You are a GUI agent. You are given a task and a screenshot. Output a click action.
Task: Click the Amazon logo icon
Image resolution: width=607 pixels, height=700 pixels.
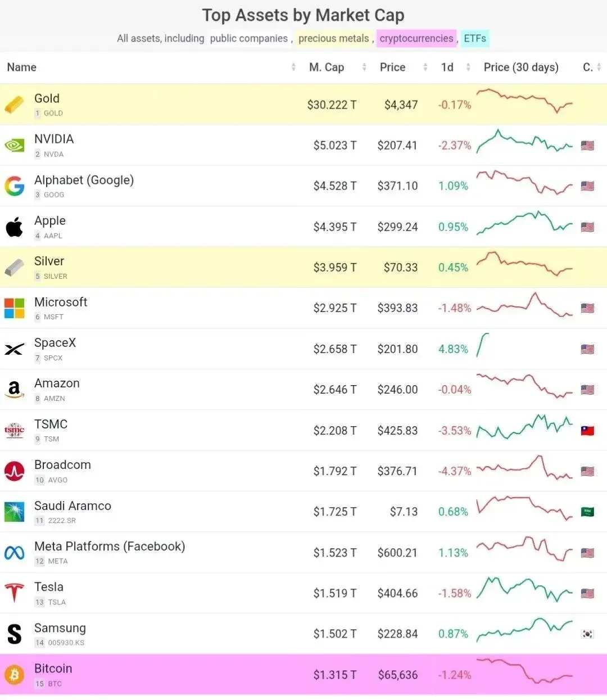coord(15,390)
